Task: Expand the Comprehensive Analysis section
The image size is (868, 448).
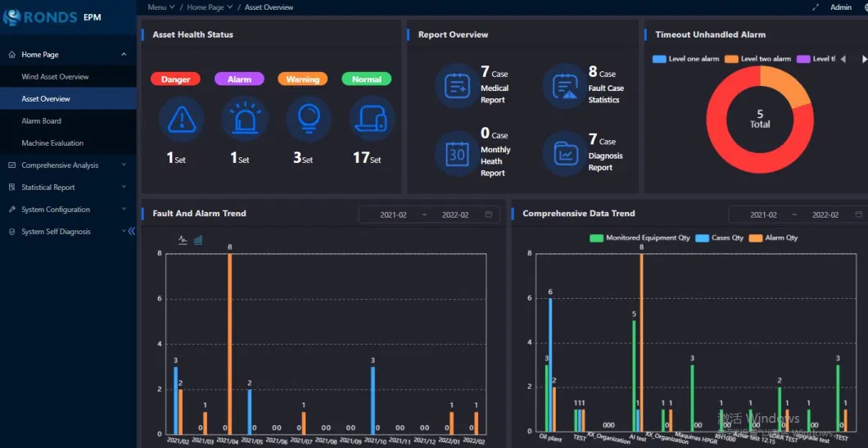Action: click(x=124, y=165)
